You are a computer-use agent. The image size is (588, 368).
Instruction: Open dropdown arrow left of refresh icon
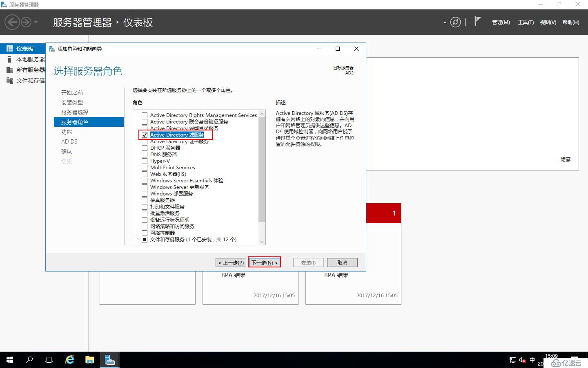[x=445, y=22]
